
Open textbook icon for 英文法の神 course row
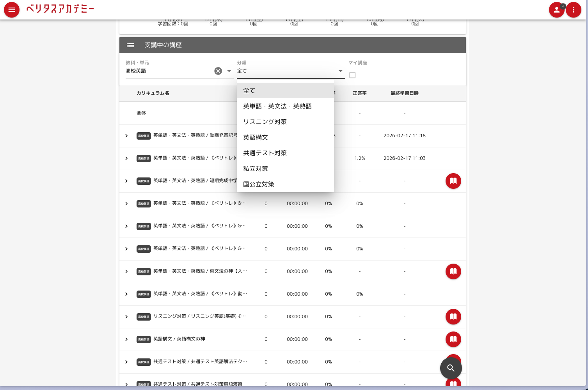tap(453, 271)
